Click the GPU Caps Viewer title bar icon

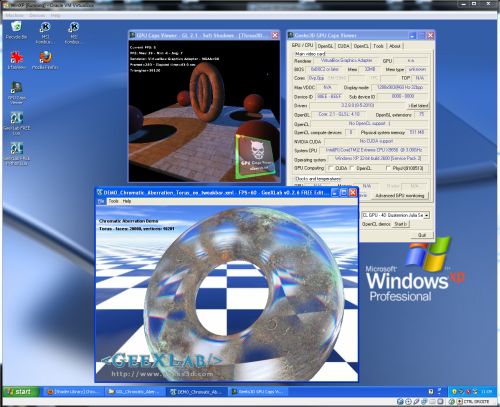click(291, 35)
